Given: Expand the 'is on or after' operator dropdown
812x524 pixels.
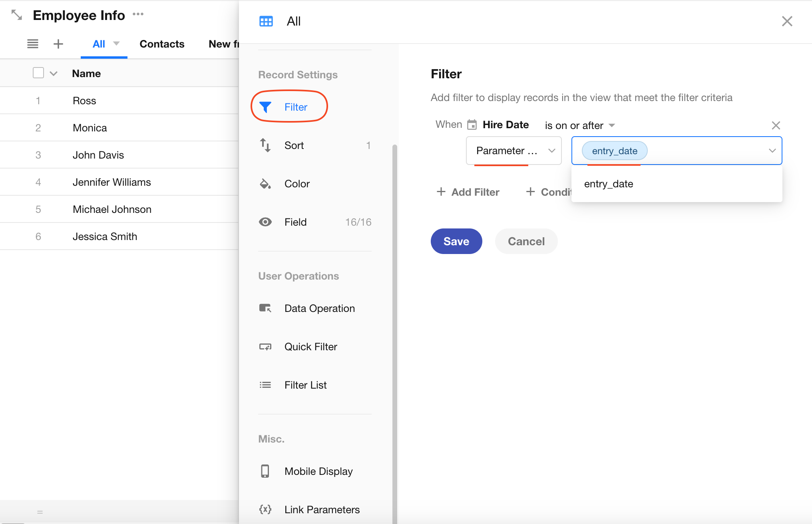Looking at the screenshot, I should point(579,125).
